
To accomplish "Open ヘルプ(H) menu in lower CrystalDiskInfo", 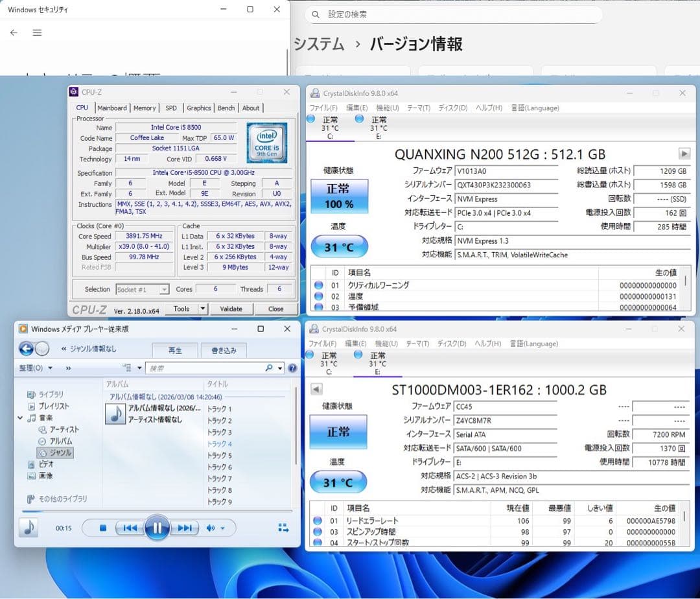I will pos(487,344).
